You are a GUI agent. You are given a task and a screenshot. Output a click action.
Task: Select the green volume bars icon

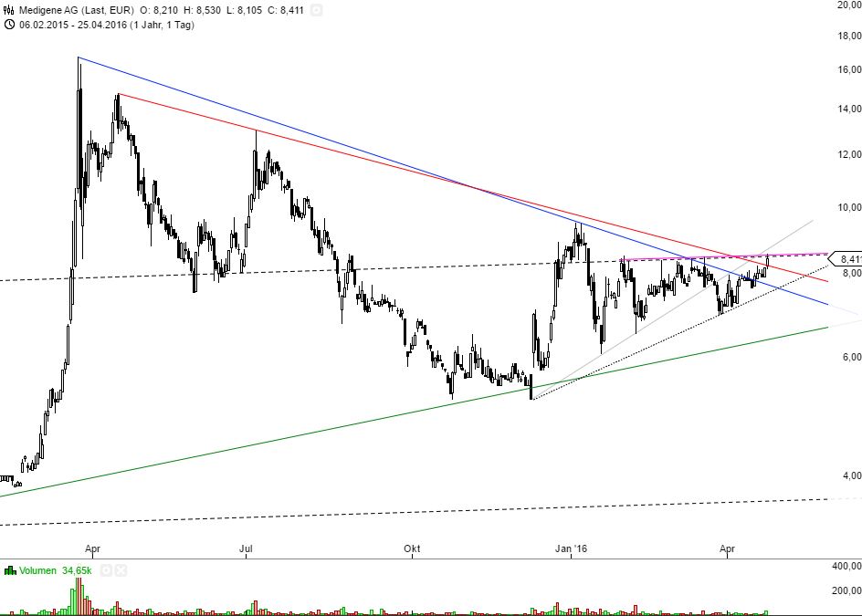click(x=10, y=569)
